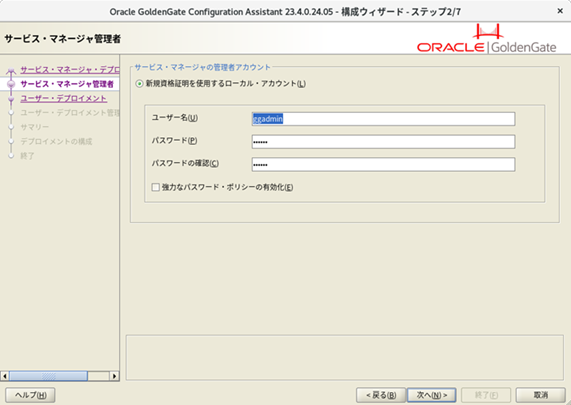
Task: Select the local account with new credentials radio button
Action: pyautogui.click(x=139, y=84)
